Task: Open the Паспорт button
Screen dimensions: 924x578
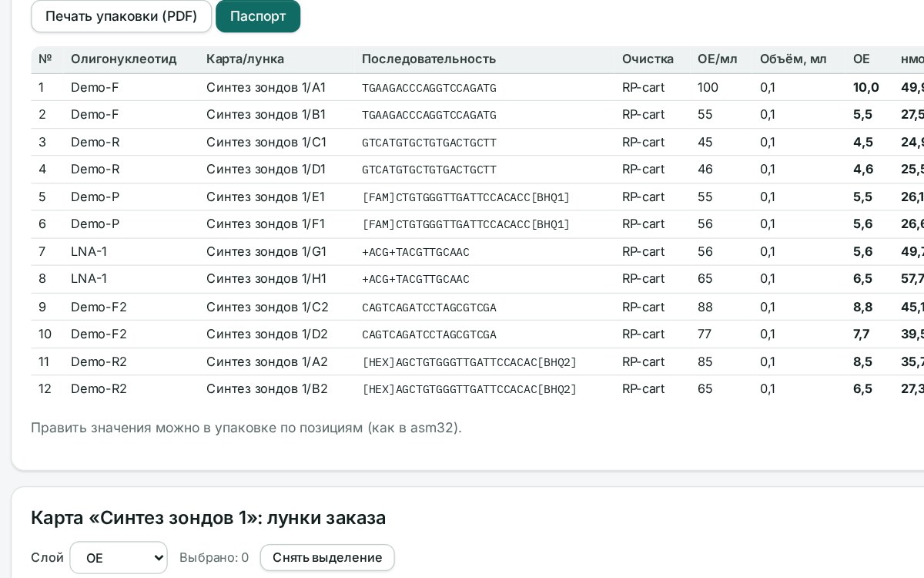Action: (258, 16)
